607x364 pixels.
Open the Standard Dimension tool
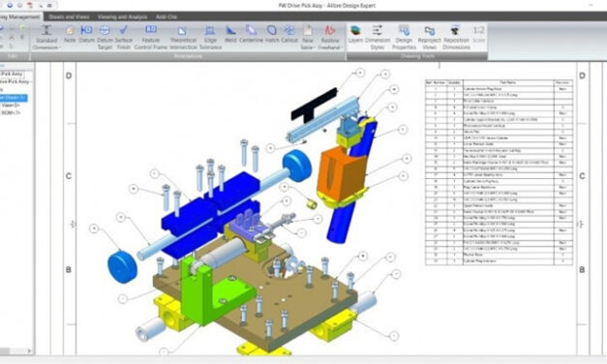46,37
